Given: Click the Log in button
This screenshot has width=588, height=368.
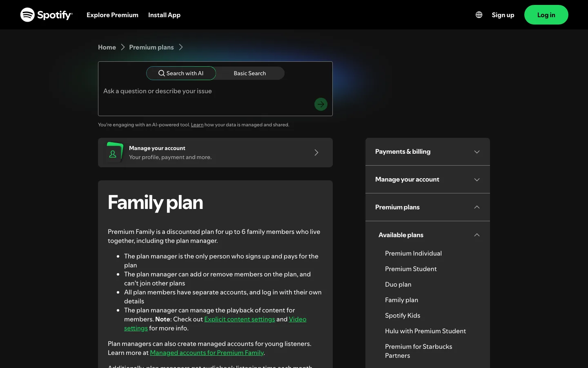Looking at the screenshot, I should tap(546, 15).
